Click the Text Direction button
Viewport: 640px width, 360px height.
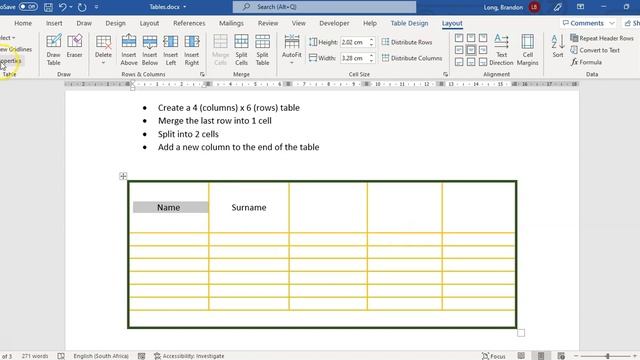pos(501,50)
